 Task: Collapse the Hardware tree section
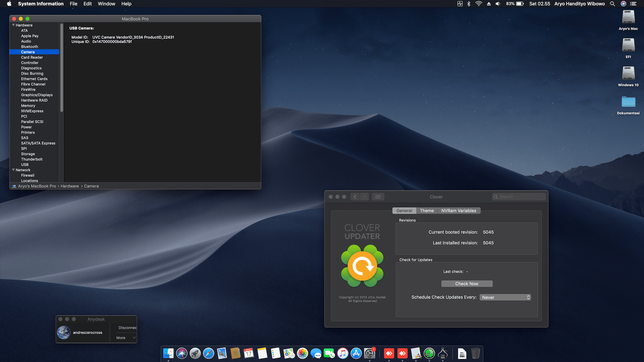tap(13, 25)
